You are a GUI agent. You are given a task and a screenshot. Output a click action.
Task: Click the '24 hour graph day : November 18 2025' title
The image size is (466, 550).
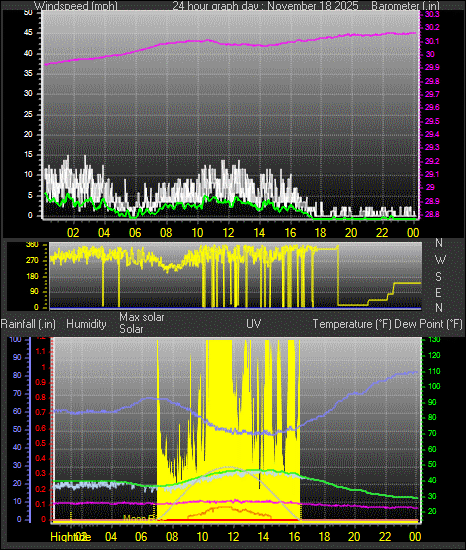click(x=265, y=6)
